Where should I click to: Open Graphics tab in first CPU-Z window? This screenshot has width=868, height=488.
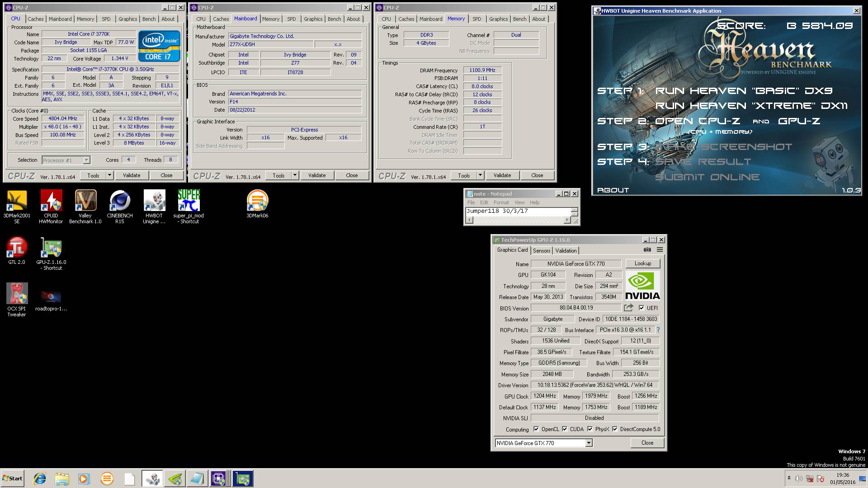click(x=128, y=19)
